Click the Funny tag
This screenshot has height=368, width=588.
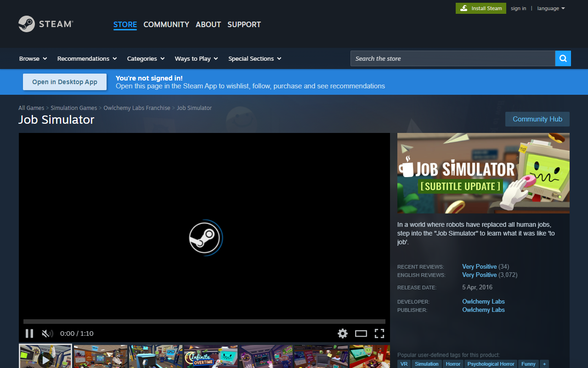click(x=528, y=364)
